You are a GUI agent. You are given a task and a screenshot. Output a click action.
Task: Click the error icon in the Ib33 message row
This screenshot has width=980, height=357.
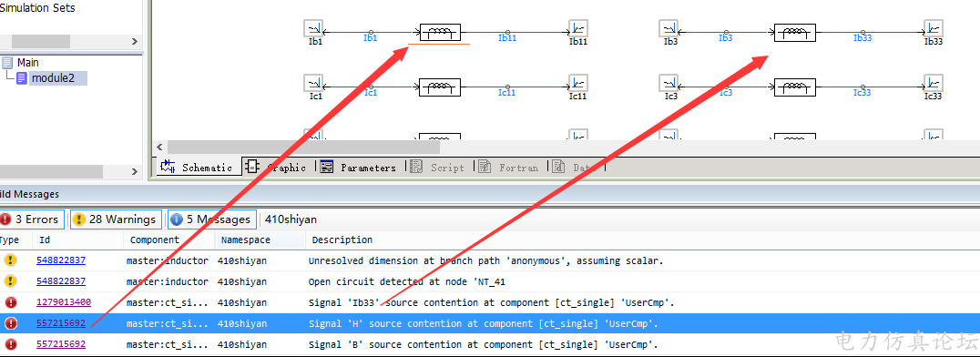[11, 302]
